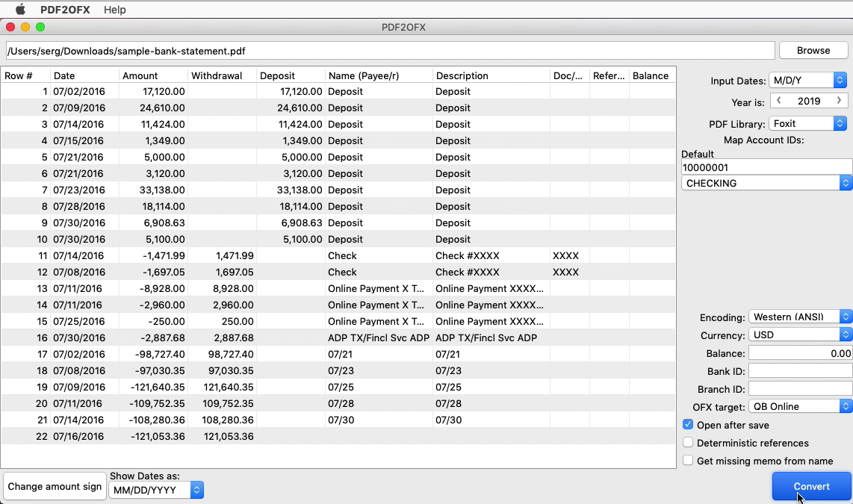The image size is (853, 504).
Task: Click the truncated Refer... column header
Action: 609,75
